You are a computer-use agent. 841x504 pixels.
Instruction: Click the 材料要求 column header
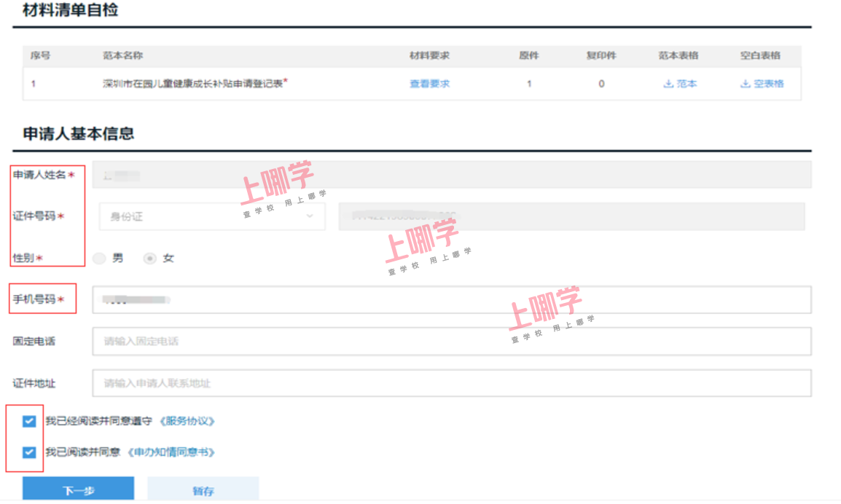(429, 56)
